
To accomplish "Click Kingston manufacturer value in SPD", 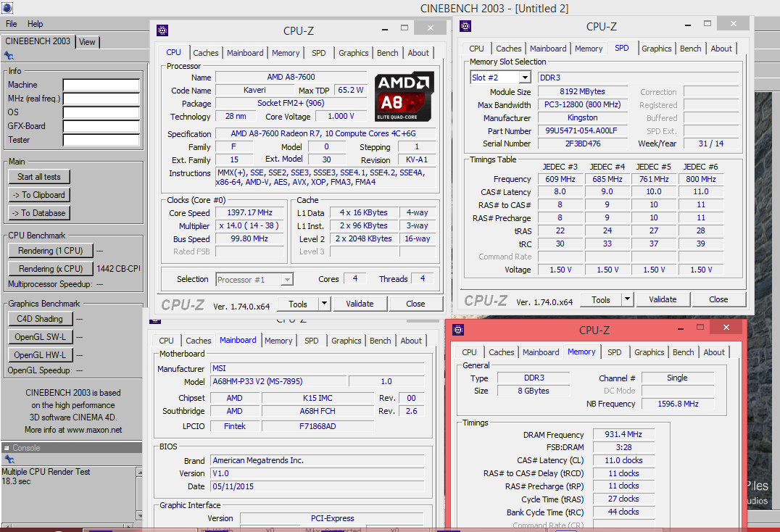I will point(583,118).
